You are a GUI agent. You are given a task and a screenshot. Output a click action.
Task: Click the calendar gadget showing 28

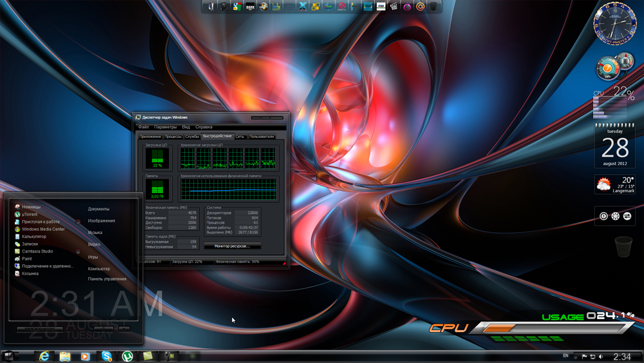615,146
